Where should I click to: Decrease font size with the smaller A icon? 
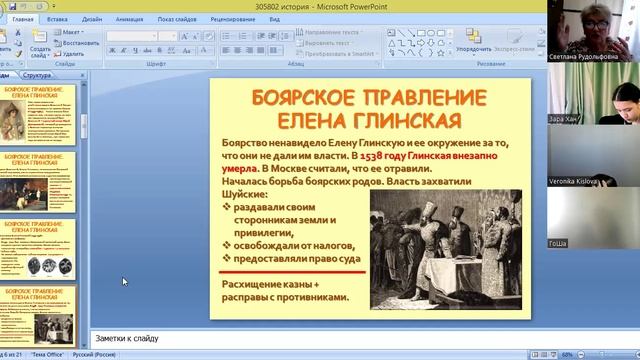pyautogui.click(x=196, y=36)
